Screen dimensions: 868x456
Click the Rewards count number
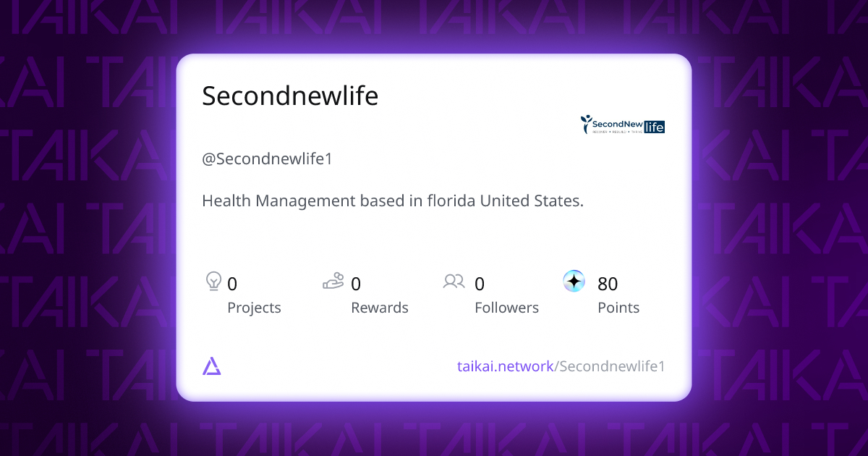click(356, 284)
